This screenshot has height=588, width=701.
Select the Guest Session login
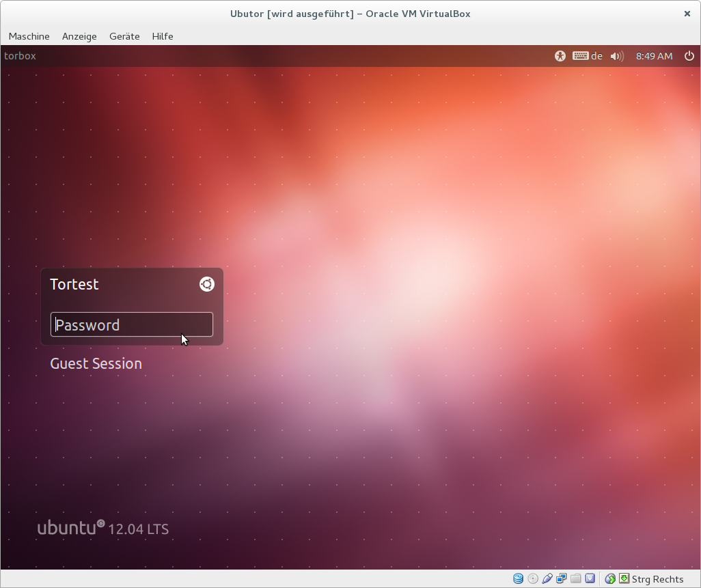[96, 363]
